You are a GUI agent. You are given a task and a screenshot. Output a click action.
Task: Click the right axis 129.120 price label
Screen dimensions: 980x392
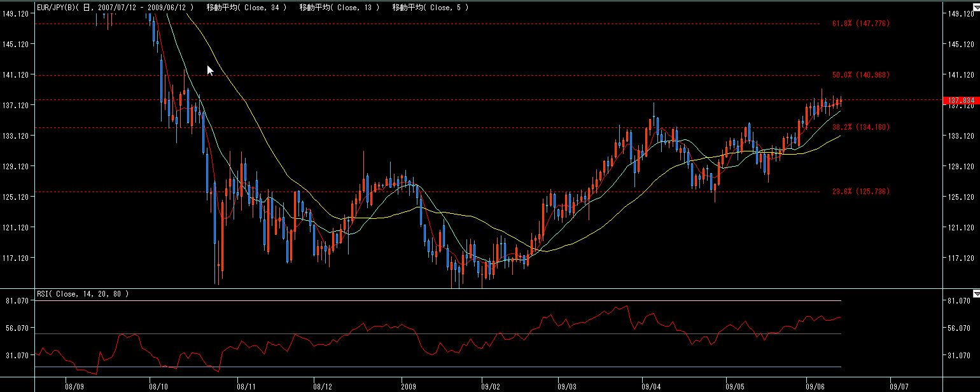pos(961,166)
